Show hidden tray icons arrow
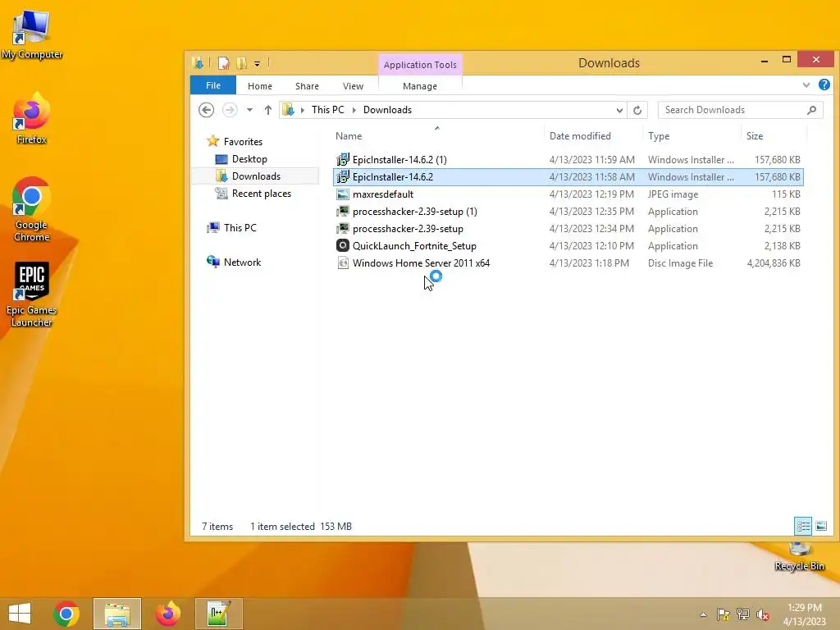 point(703,614)
